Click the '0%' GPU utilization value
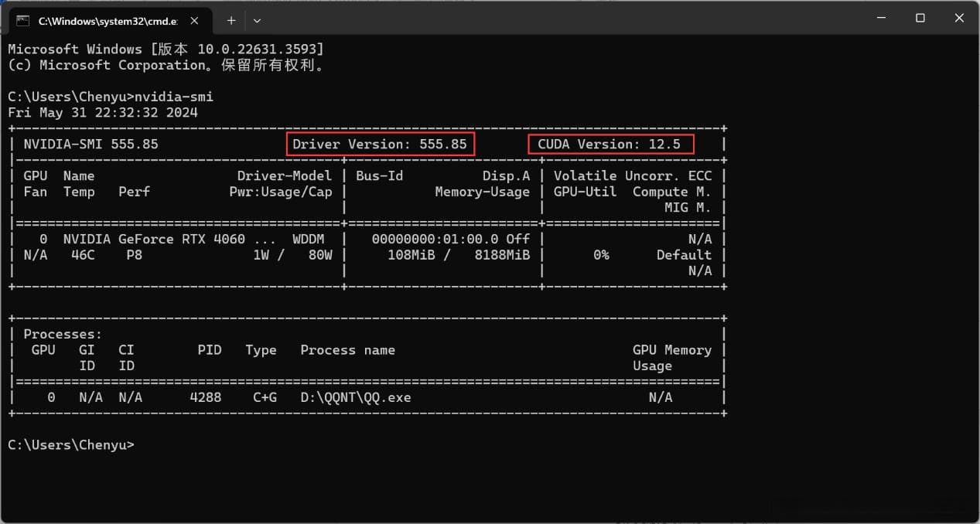Screen dimensions: 980x524 601,255
